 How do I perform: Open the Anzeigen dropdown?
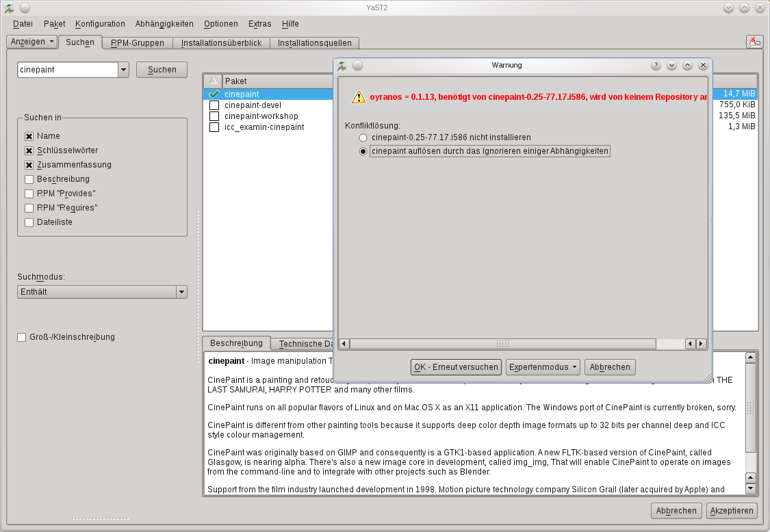(x=32, y=42)
